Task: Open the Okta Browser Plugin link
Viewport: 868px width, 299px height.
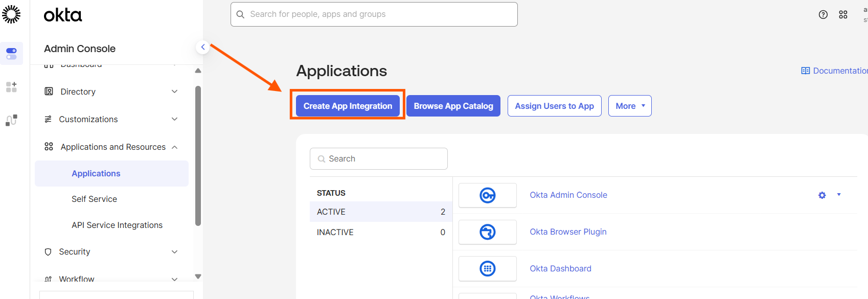Action: (x=568, y=232)
